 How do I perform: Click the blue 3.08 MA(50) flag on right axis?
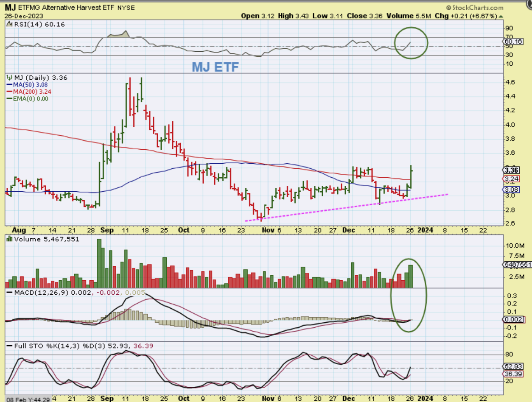click(x=510, y=190)
